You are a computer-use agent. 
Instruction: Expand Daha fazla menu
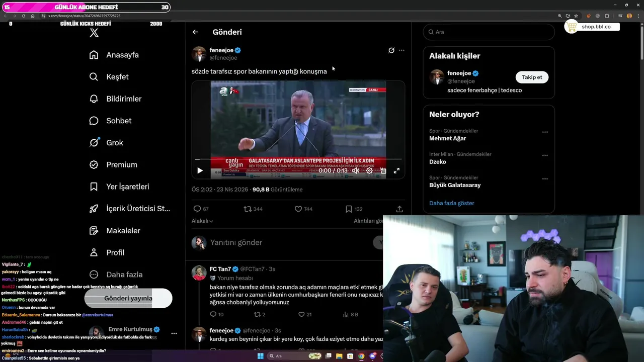tap(116, 275)
